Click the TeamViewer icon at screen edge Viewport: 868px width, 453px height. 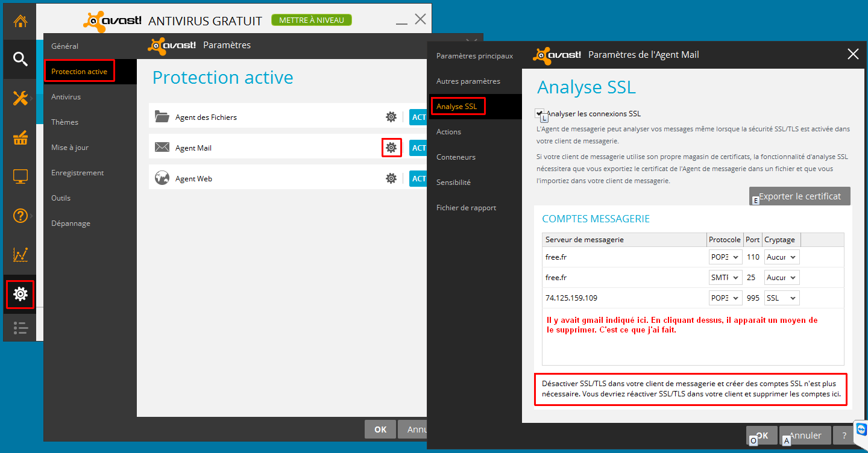tap(861, 429)
